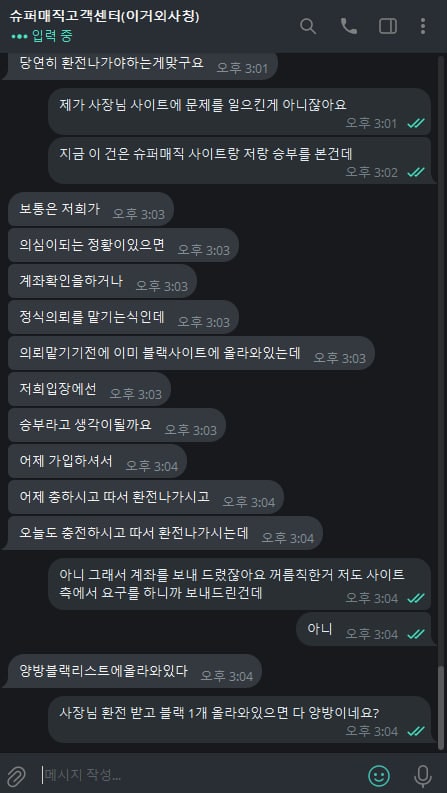Image resolution: width=447 pixels, height=793 pixels.
Task: Select message 승부라고 생각이될까요
Action: tap(117, 425)
